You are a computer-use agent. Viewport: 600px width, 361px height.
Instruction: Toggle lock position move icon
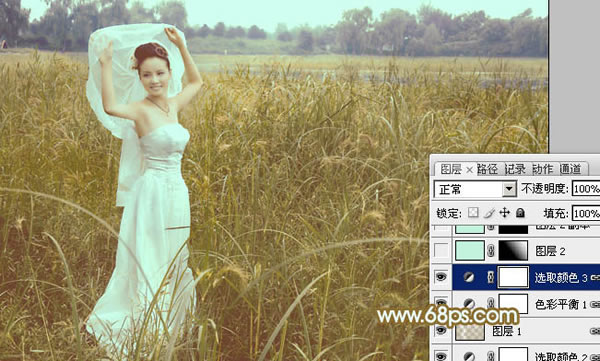(x=505, y=212)
